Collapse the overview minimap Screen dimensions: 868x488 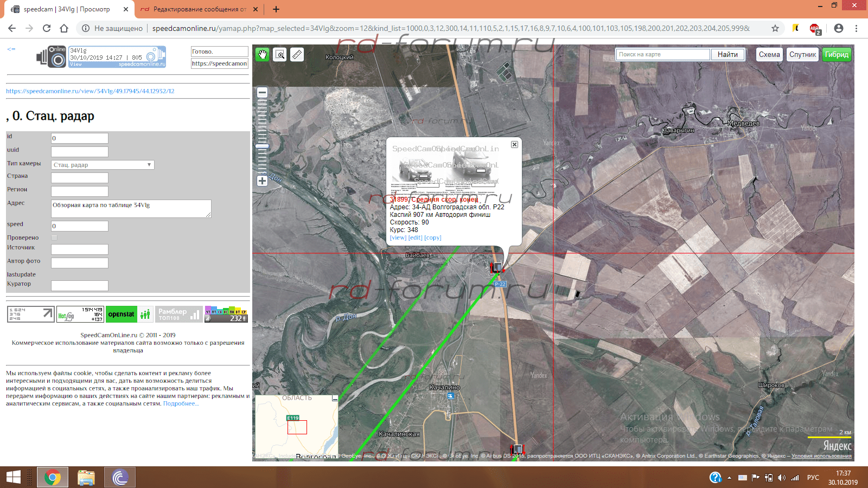335,399
